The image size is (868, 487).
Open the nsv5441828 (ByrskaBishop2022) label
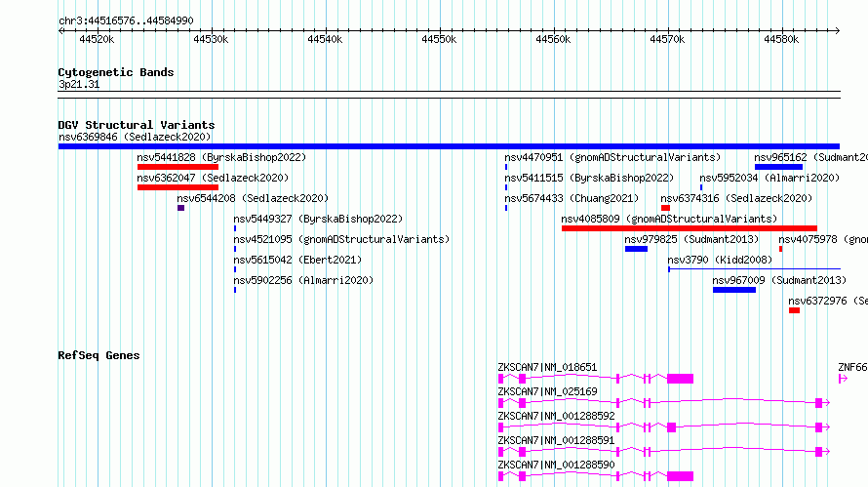[221, 157]
